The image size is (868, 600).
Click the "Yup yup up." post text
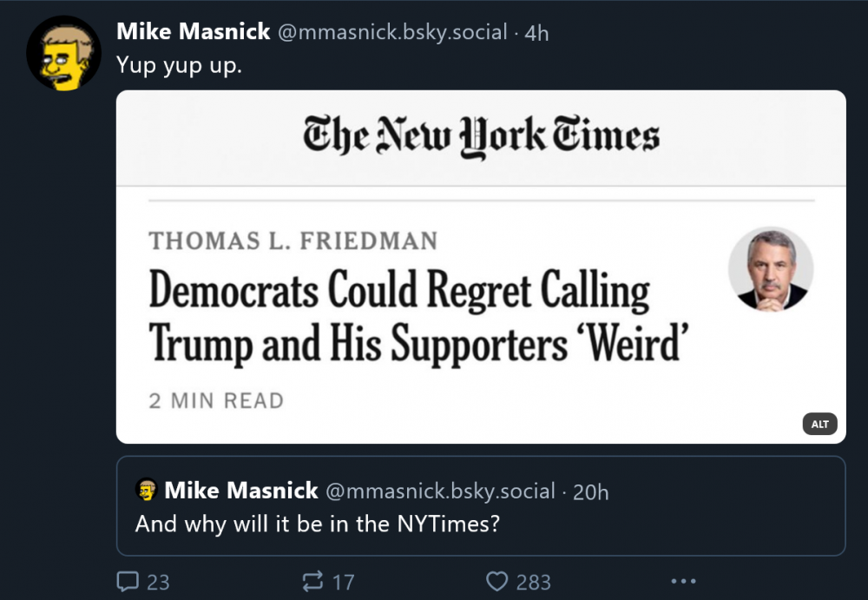tap(180, 66)
